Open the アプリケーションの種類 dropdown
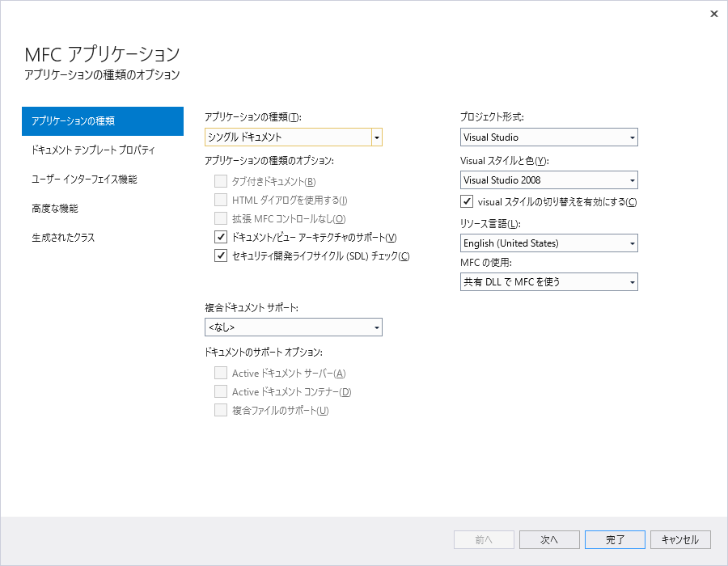 [376, 137]
